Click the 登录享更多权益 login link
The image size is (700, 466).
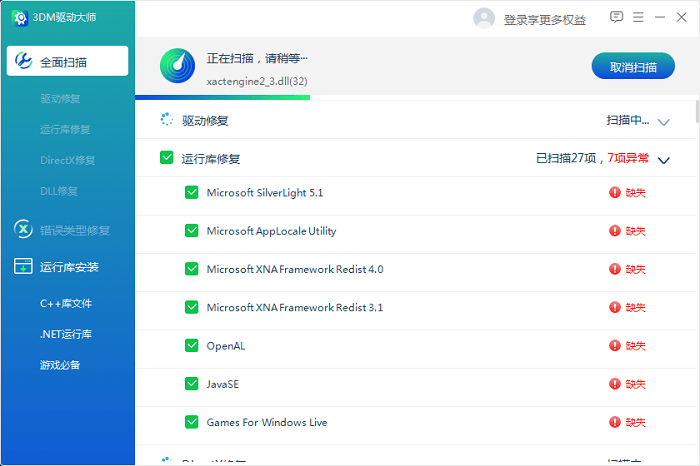(x=545, y=20)
